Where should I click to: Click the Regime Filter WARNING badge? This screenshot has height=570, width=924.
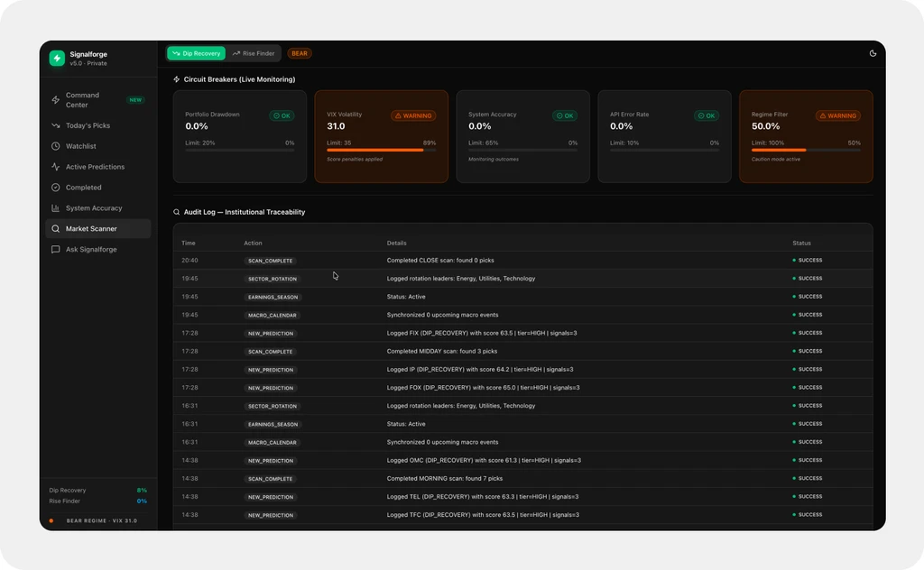838,115
